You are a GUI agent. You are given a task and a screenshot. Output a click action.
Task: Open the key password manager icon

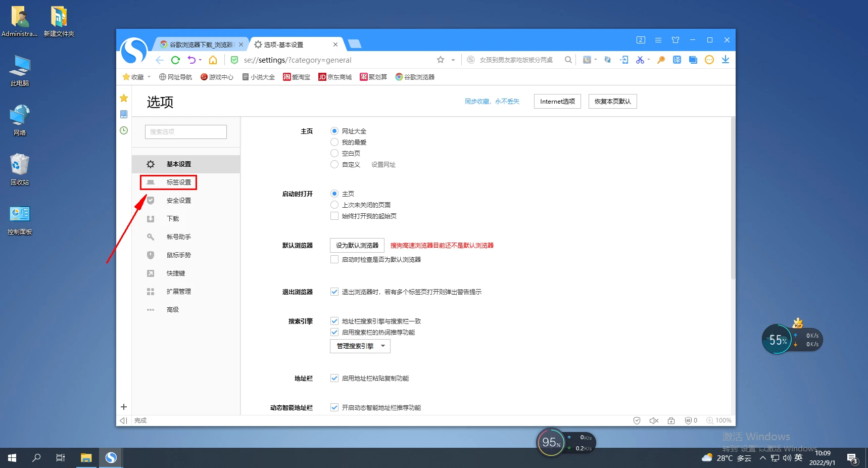(661, 60)
